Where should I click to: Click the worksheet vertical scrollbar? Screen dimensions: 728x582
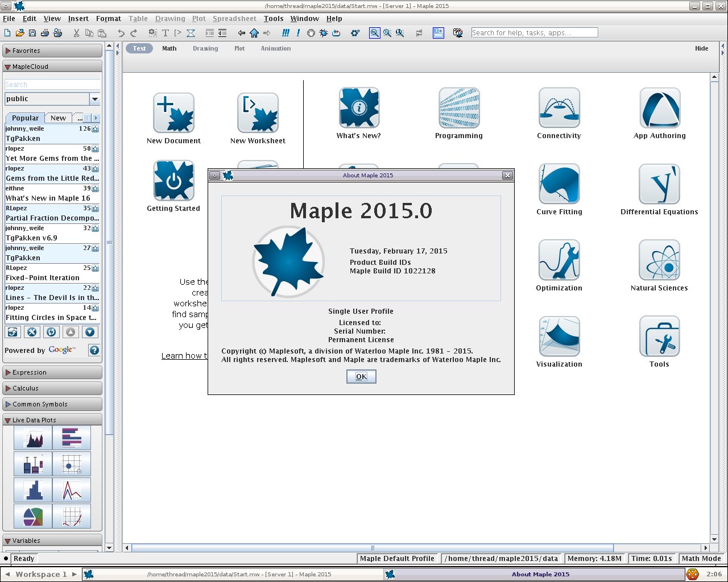click(714, 309)
